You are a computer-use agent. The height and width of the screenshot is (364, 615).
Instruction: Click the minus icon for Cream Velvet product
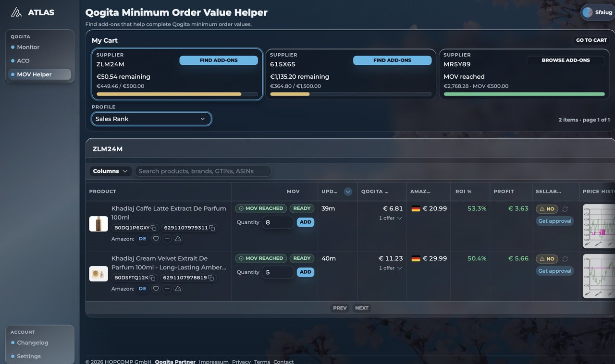(x=167, y=289)
